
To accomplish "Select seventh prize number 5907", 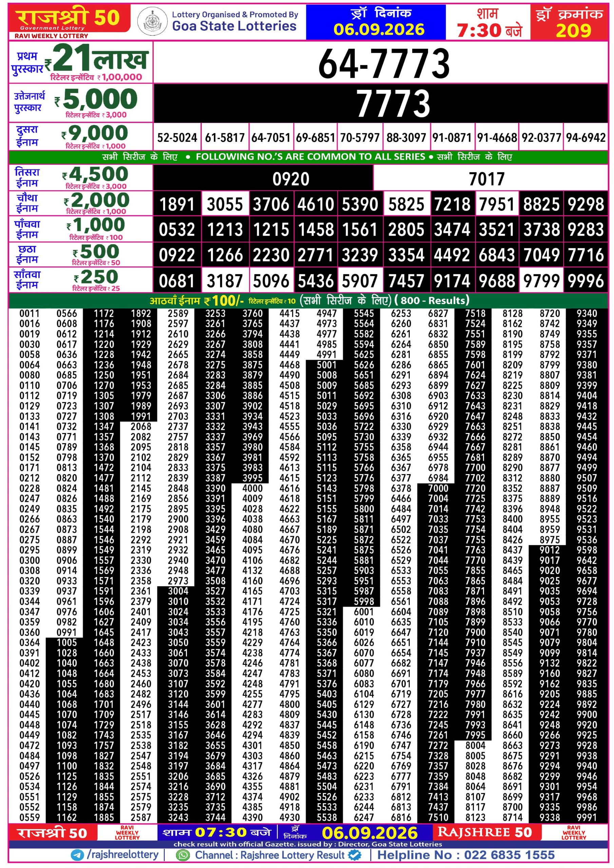I will [x=360, y=281].
